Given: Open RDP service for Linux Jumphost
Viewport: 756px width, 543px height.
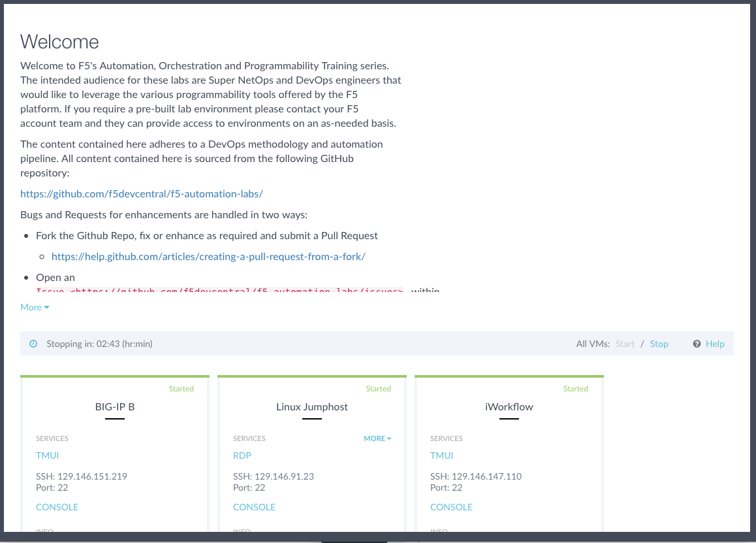Looking at the screenshot, I should pyautogui.click(x=242, y=455).
